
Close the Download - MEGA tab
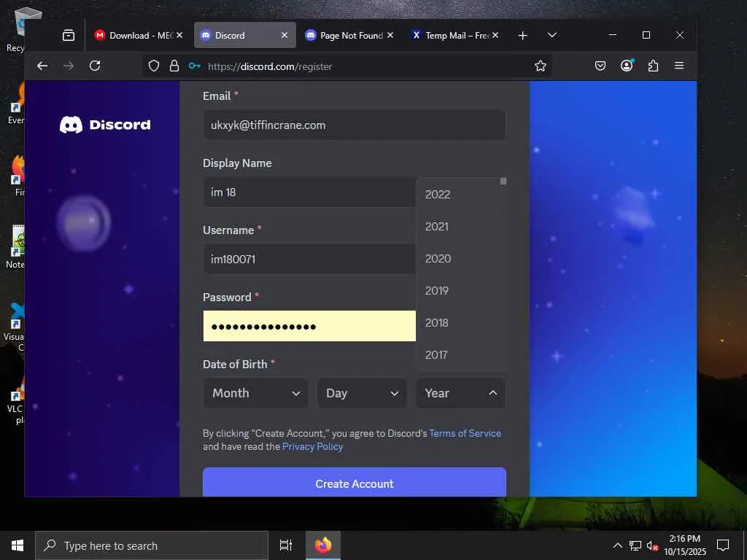(179, 35)
